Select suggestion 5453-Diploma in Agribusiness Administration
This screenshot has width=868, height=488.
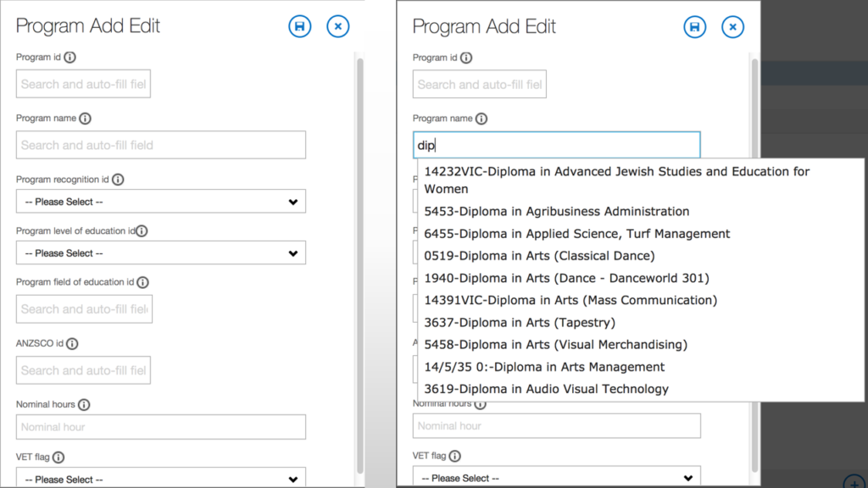pos(555,211)
